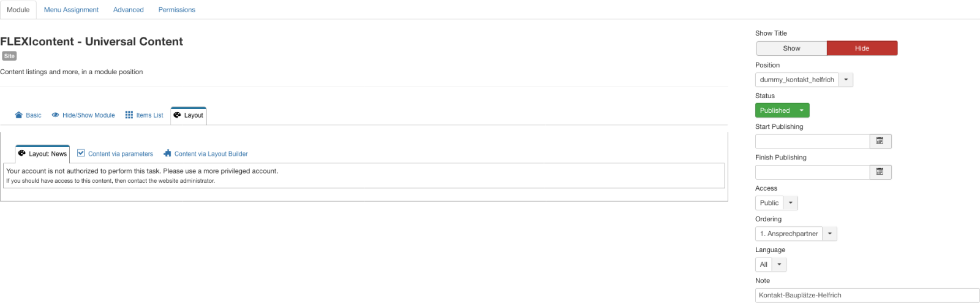Image resolution: width=980 pixels, height=306 pixels.
Task: Set Show Title to Show
Action: click(x=791, y=48)
